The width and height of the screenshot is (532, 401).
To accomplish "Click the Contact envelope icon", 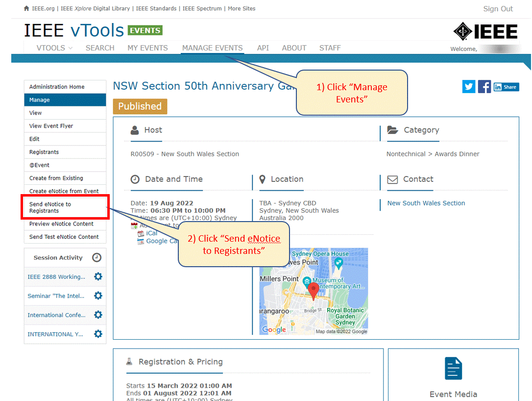I will 392,179.
